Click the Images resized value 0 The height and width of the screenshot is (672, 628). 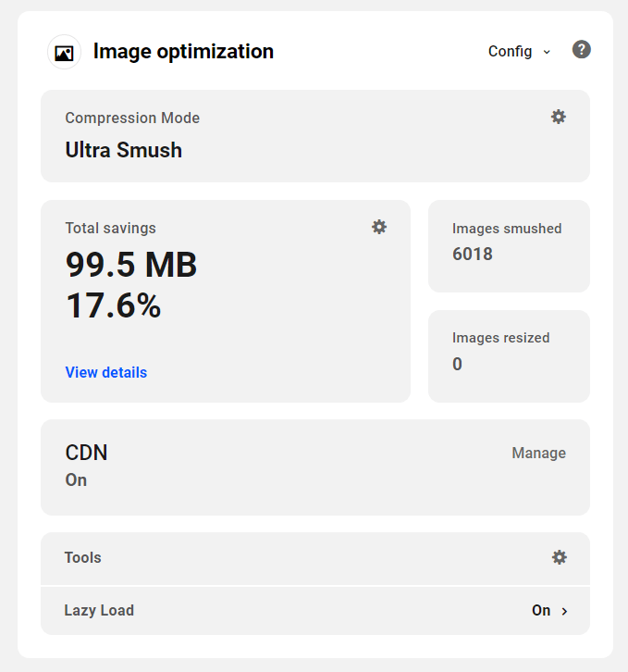[x=457, y=364]
